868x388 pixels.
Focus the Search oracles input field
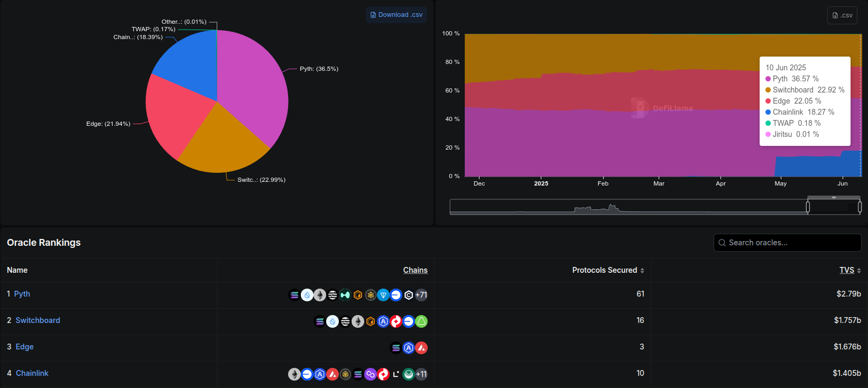pos(788,243)
